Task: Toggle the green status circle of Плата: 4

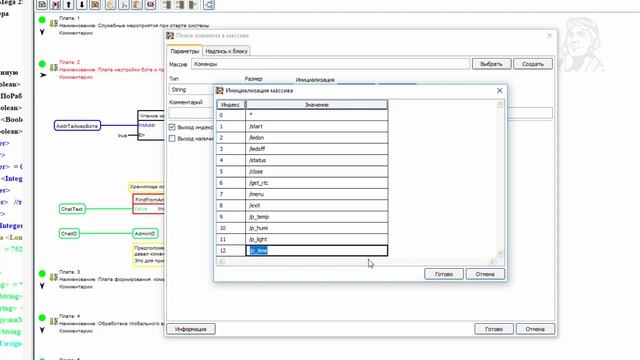Action: pos(42,318)
